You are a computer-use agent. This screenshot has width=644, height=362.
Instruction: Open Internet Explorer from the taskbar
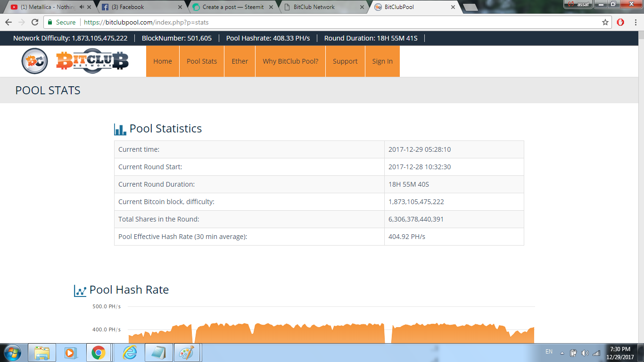130,353
